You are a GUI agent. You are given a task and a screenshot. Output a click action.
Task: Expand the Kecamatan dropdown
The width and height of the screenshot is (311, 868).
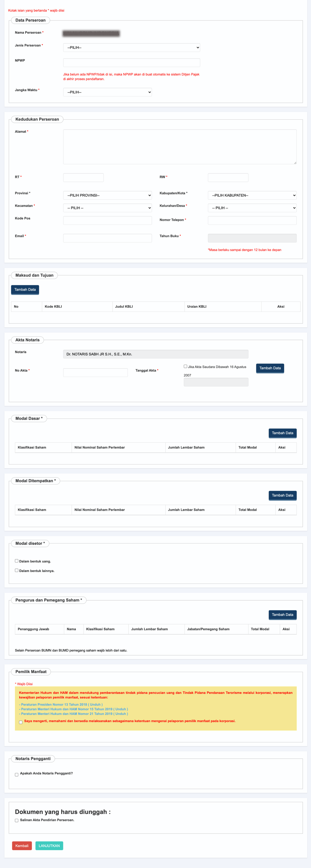pos(107,208)
